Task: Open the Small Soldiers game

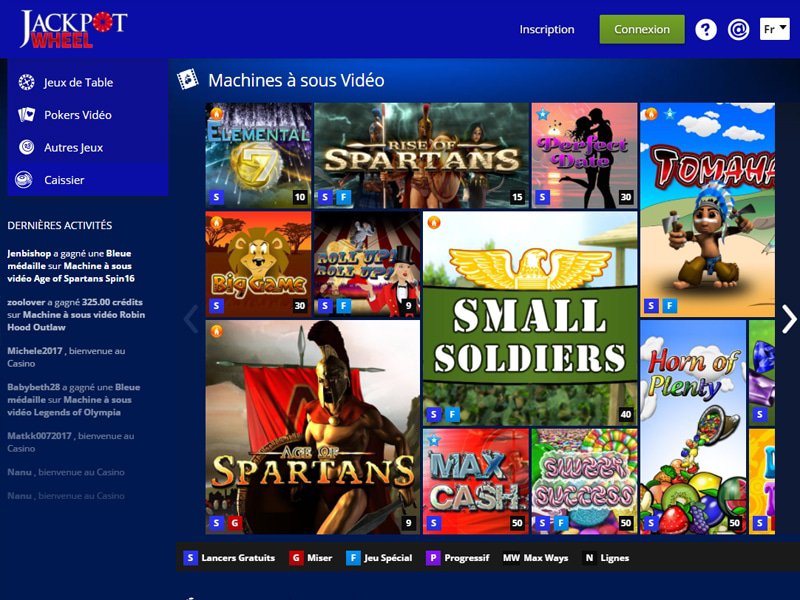Action: [530, 318]
